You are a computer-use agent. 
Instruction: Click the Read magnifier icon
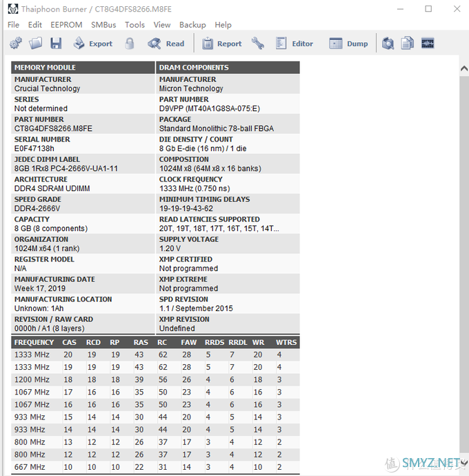[154, 43]
